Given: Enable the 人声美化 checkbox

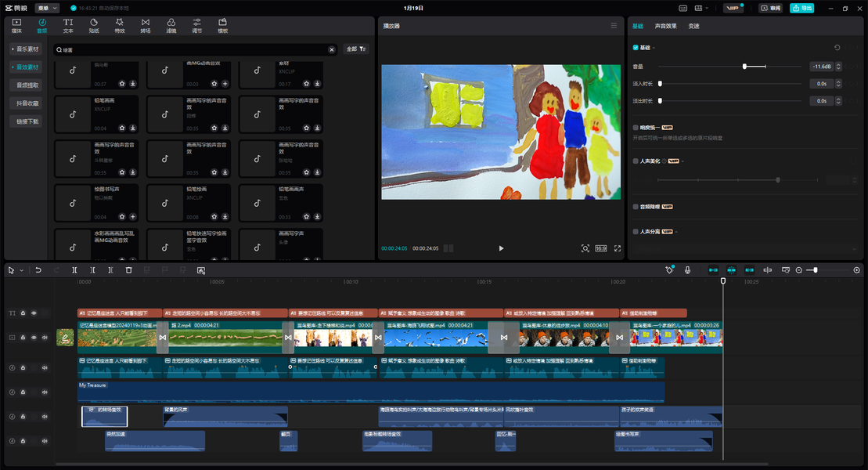Looking at the screenshot, I should pos(636,161).
